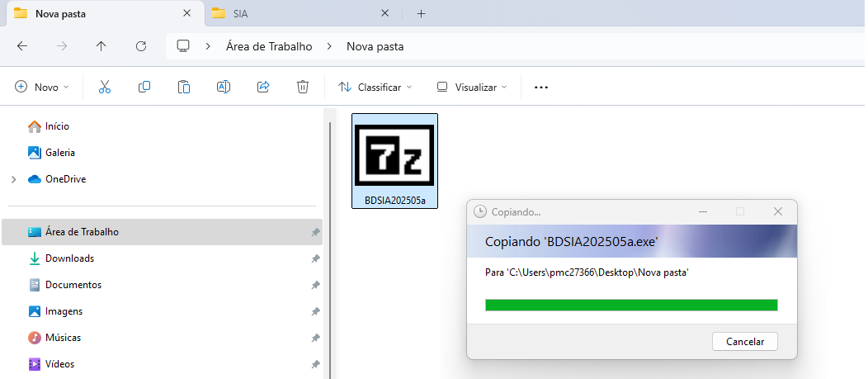Unpin Downloads using its pin icon

(x=315, y=258)
